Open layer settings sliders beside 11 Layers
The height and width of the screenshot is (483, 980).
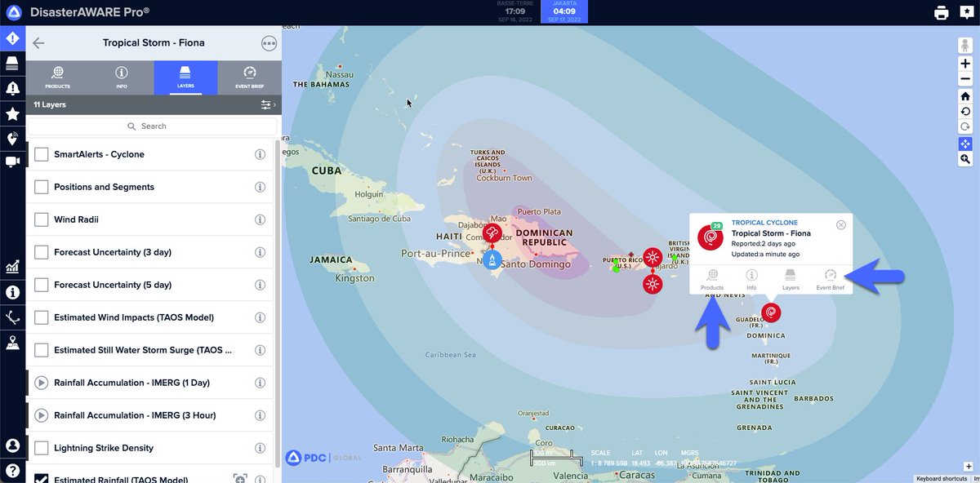coord(266,105)
